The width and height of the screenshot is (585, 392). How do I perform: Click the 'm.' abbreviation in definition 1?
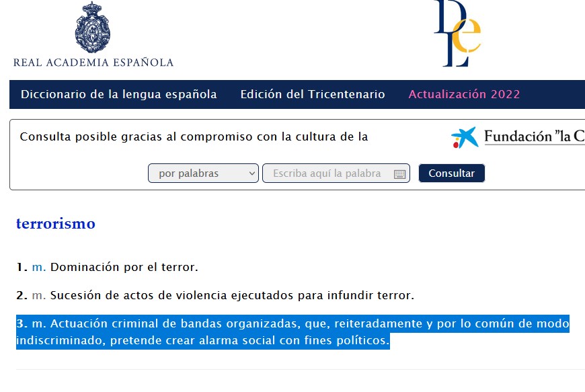(39, 267)
